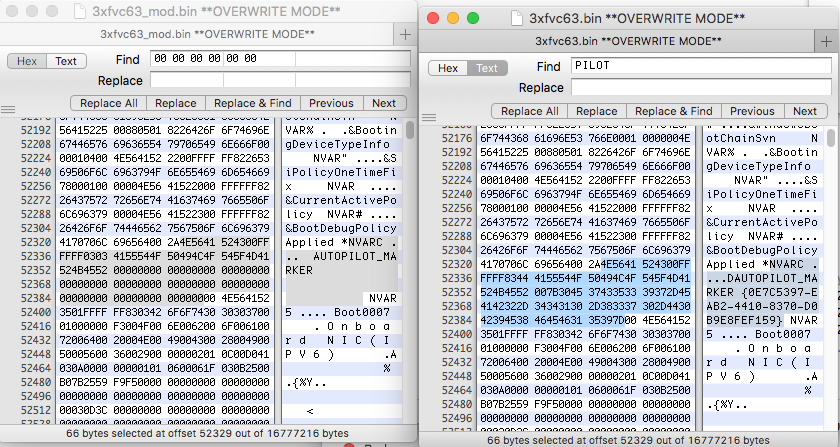Click text 'gDeviceTypeInfo' in 3xfvc63_mod.bin window

point(338,145)
